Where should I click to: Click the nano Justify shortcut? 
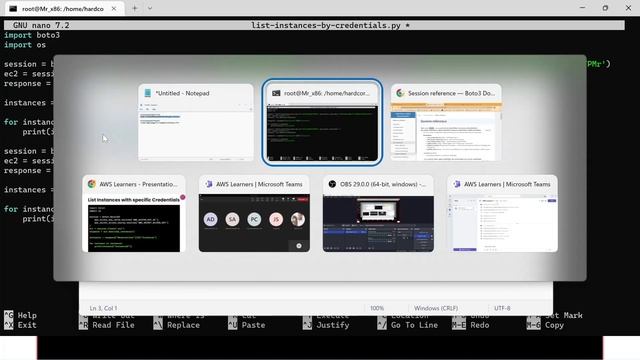click(333, 325)
